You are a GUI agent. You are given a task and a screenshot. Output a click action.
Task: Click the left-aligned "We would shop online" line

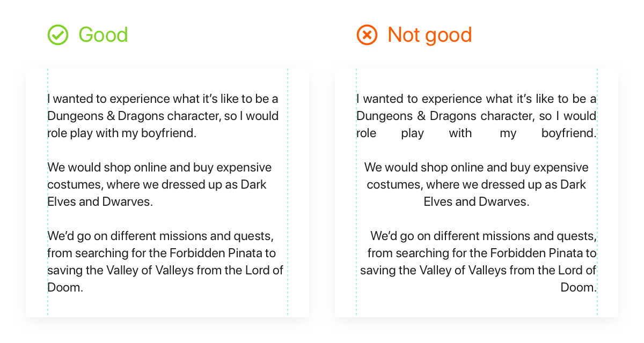tap(159, 168)
